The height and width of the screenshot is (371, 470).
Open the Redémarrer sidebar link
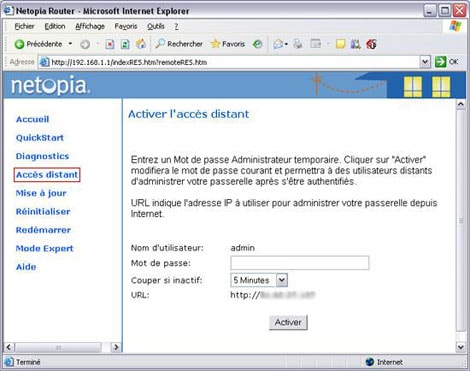click(x=43, y=230)
